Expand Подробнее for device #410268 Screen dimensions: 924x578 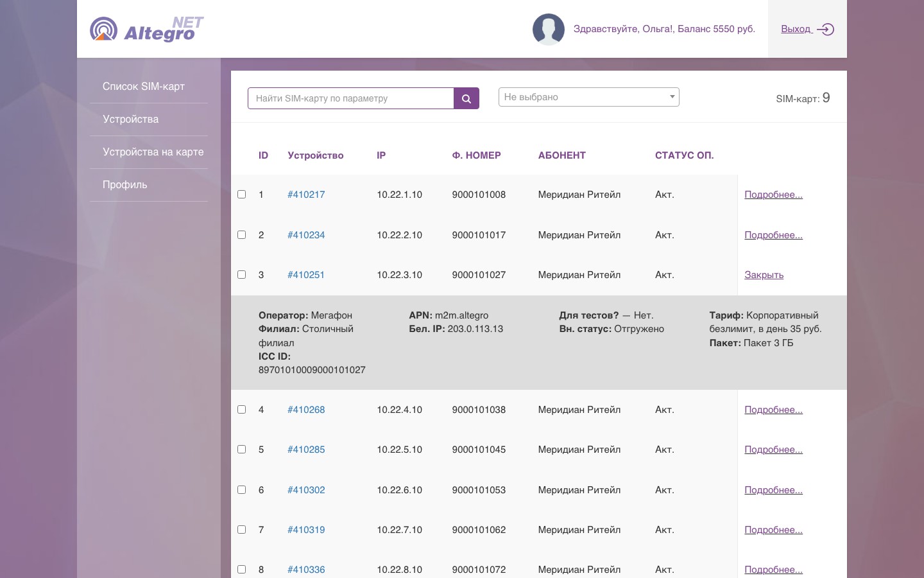(773, 410)
